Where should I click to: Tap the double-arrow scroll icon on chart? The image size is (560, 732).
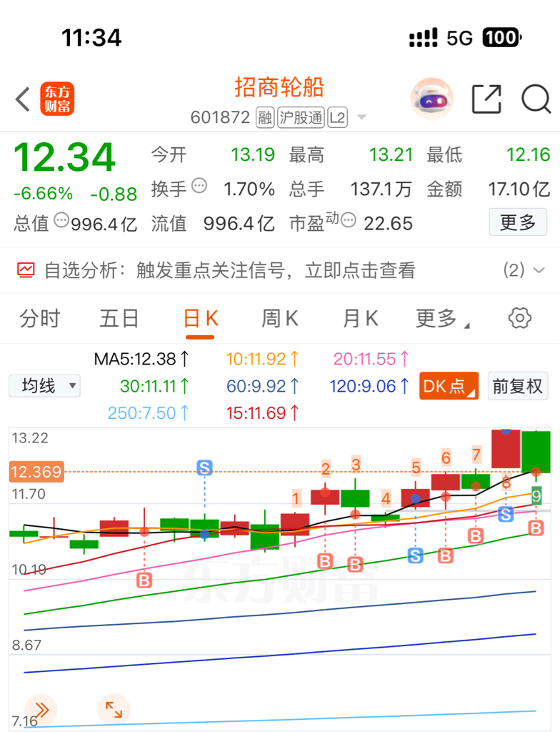point(41,710)
